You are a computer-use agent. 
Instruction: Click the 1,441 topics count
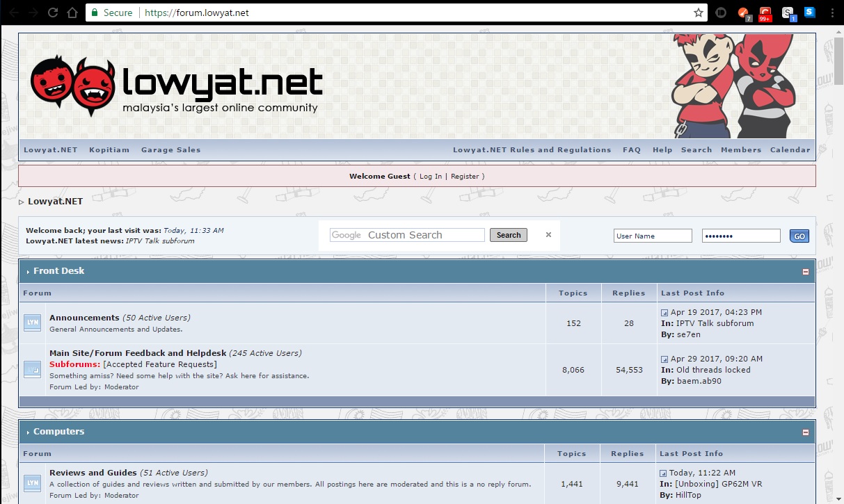click(572, 484)
